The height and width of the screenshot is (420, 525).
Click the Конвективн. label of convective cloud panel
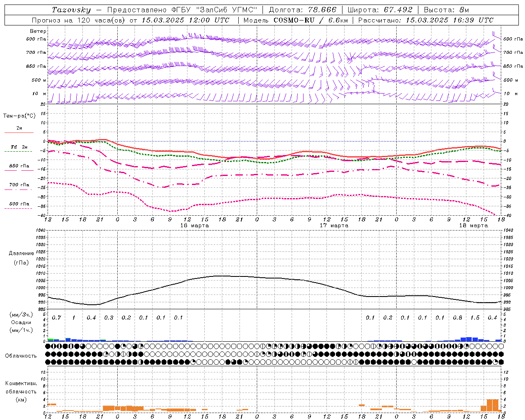click(x=21, y=383)
